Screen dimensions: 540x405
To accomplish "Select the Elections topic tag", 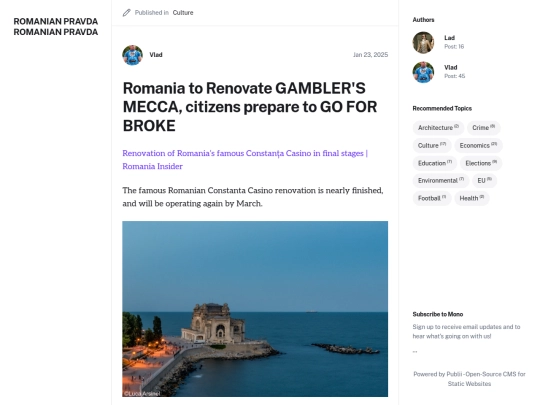I will (x=481, y=163).
